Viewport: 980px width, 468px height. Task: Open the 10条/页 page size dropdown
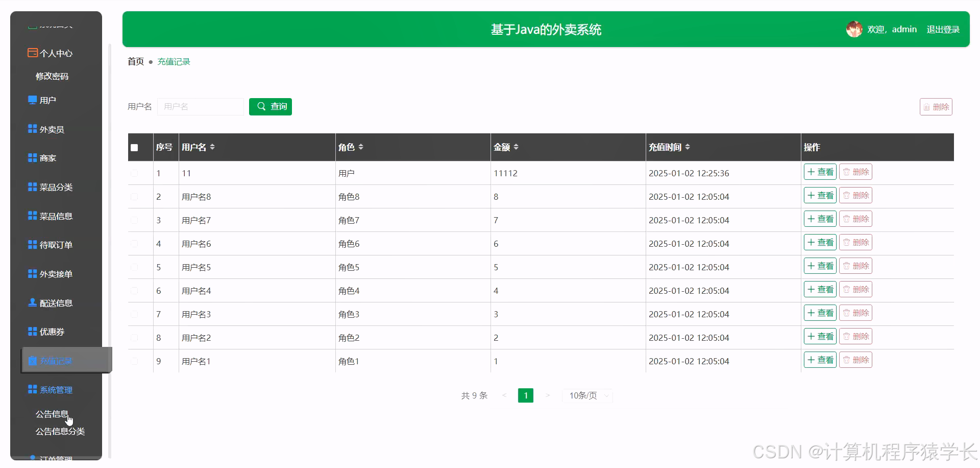587,395
